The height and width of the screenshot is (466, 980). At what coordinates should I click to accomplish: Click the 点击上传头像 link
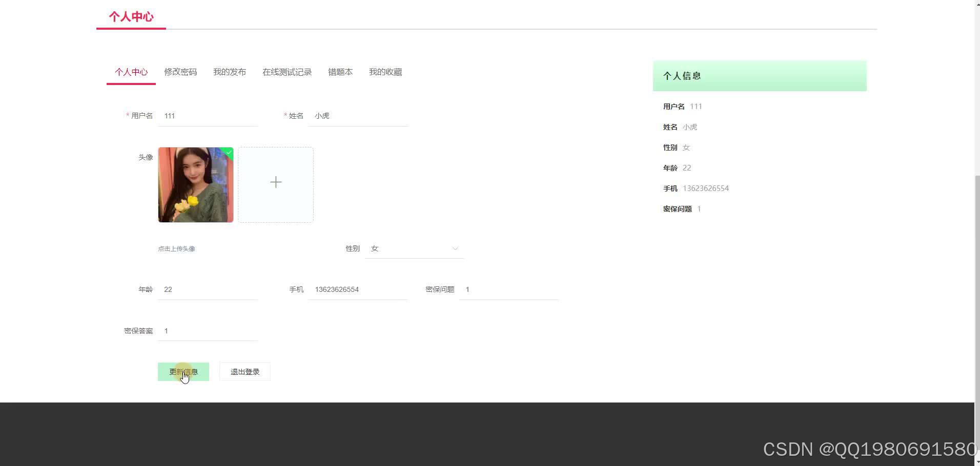176,248
